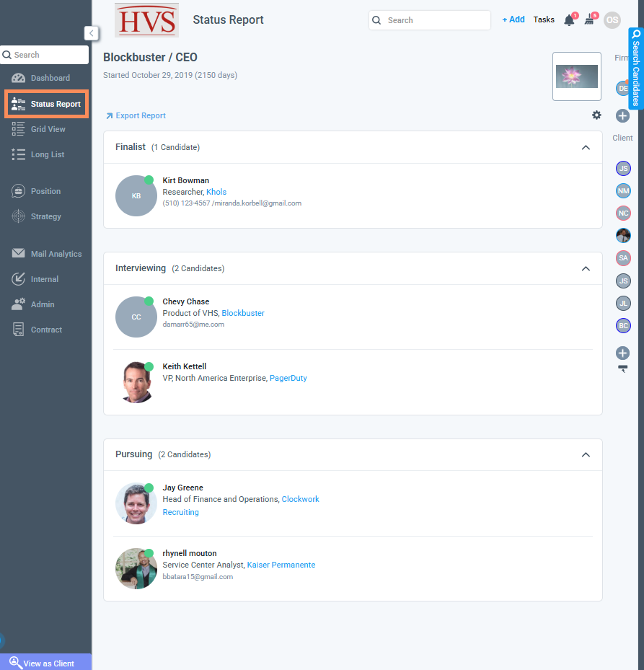644x670 pixels.
Task: Open the Contract section
Action: [x=38, y=330]
